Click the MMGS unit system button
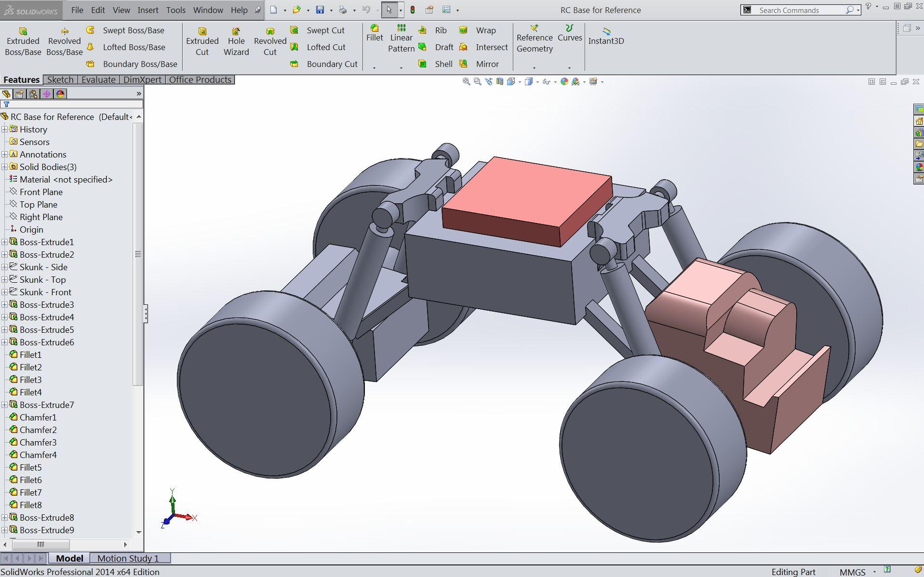 852,572
